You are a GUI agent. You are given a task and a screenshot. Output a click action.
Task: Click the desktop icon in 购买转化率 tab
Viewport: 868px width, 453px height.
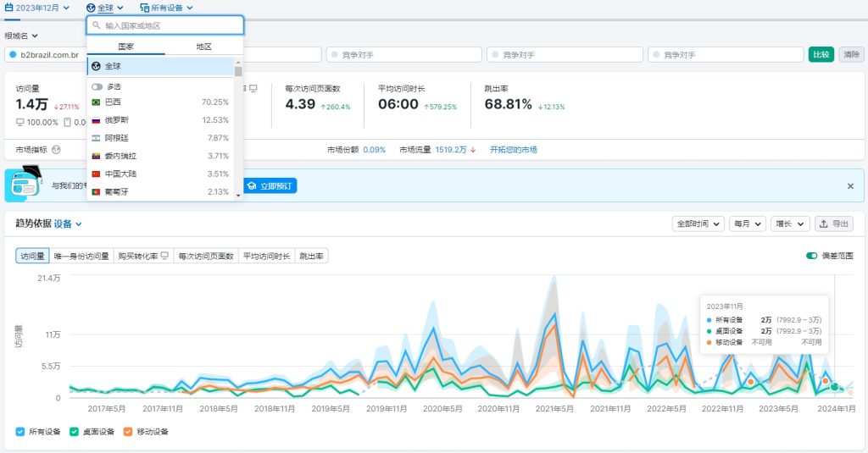click(164, 256)
